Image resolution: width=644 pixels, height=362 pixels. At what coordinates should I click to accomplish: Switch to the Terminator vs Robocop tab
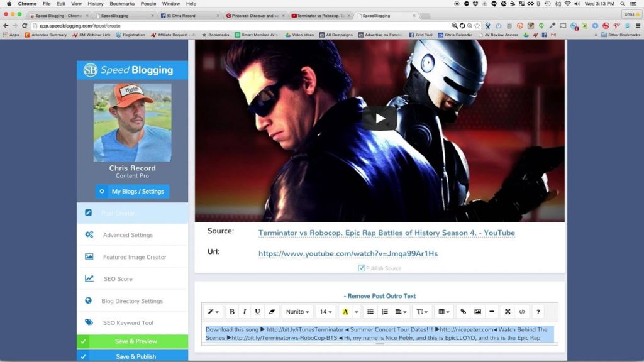(x=320, y=16)
